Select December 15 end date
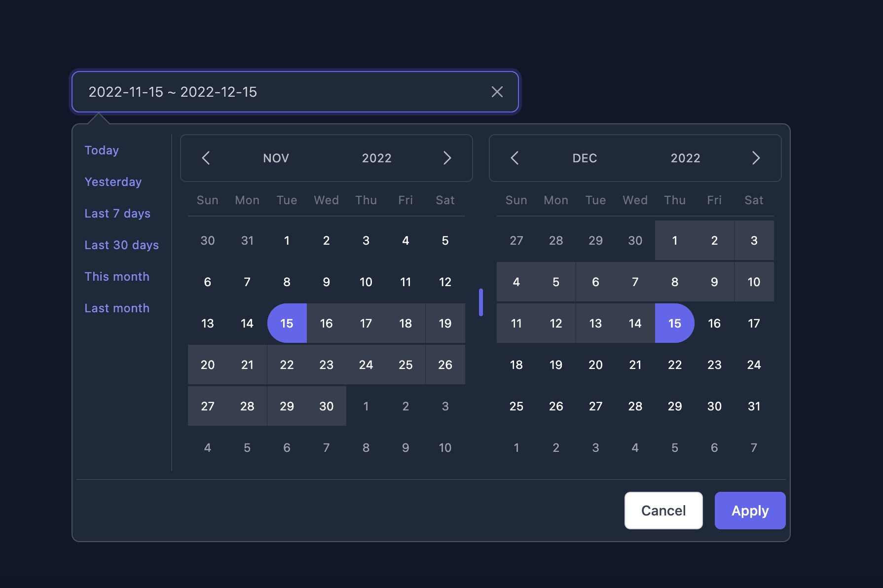883x588 pixels. coord(674,323)
